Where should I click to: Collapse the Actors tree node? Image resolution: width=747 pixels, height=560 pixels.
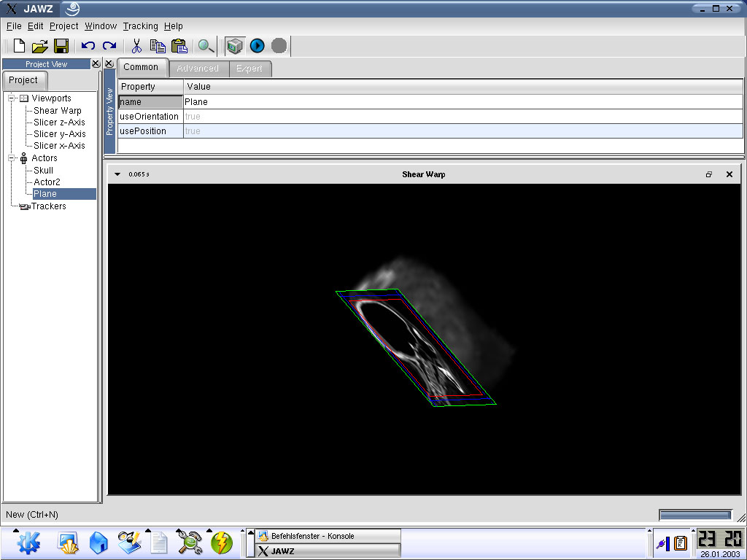[x=12, y=158]
